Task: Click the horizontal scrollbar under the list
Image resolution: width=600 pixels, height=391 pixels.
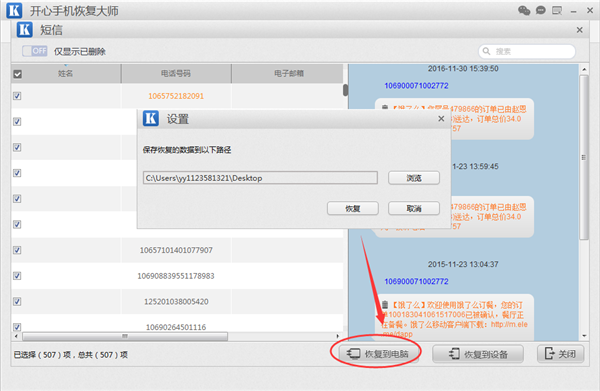Action: click(125, 336)
